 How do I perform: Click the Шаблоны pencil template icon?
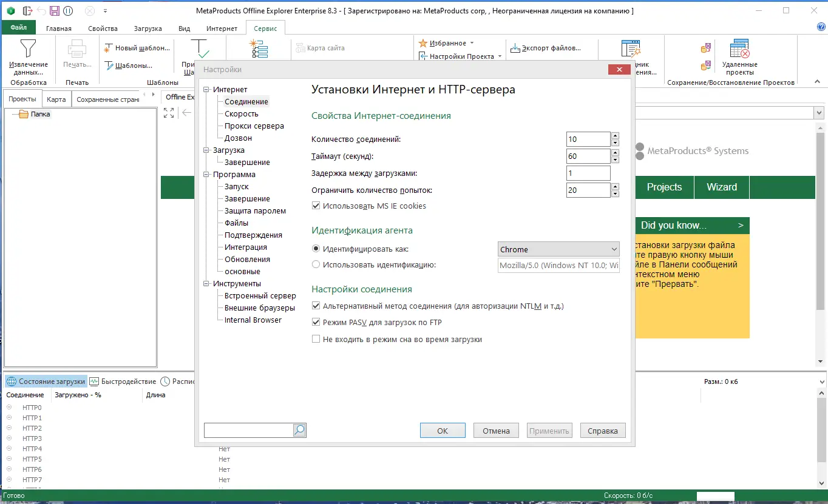click(109, 66)
